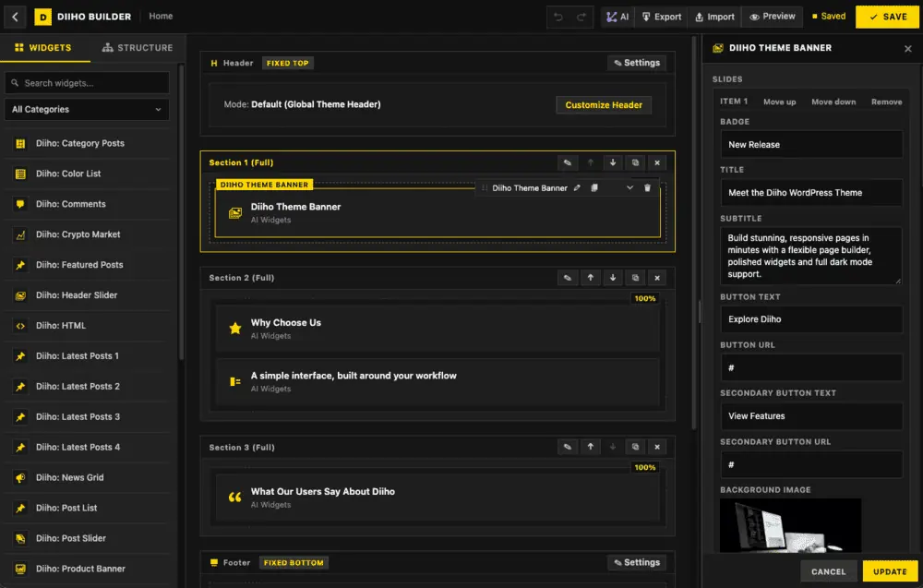Select the Diiho: Comments widget

87,204
